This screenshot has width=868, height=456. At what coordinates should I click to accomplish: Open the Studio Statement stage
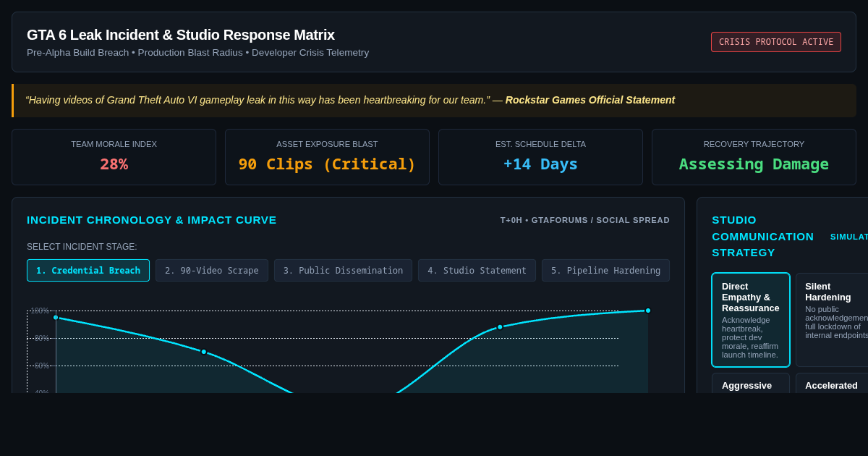tap(477, 270)
